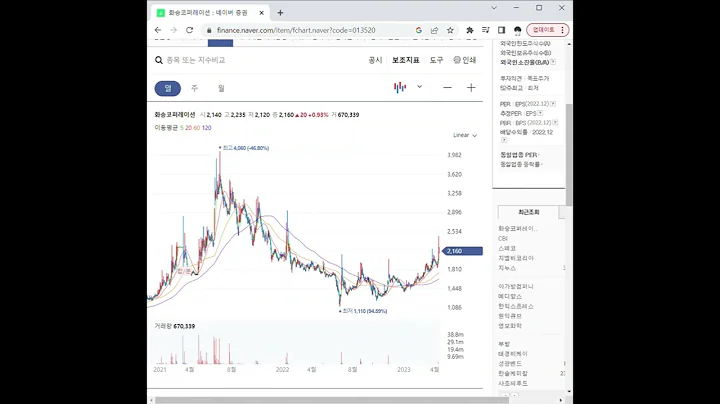Switch to the 주 weekly period tab
The height and width of the screenshot is (404, 720).
[195, 88]
